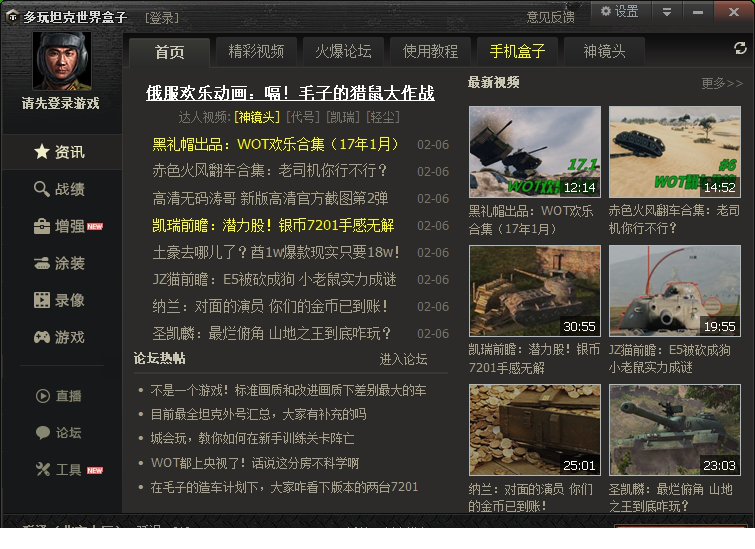Open the 直播 live stream section
This screenshot has height=549, width=755.
click(59, 396)
